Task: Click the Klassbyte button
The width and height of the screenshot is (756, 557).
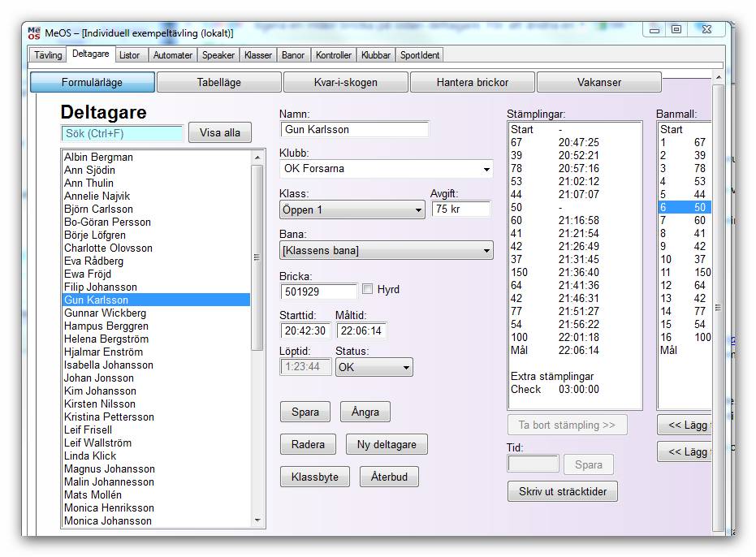Action: pos(315,477)
